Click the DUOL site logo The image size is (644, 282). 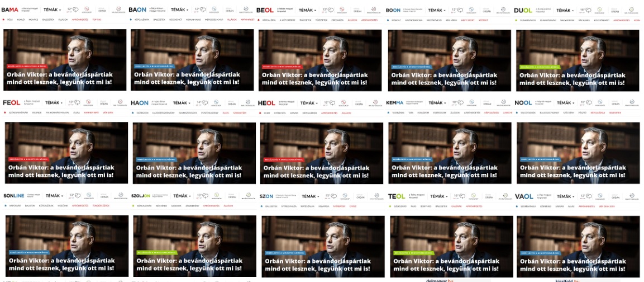(523, 10)
